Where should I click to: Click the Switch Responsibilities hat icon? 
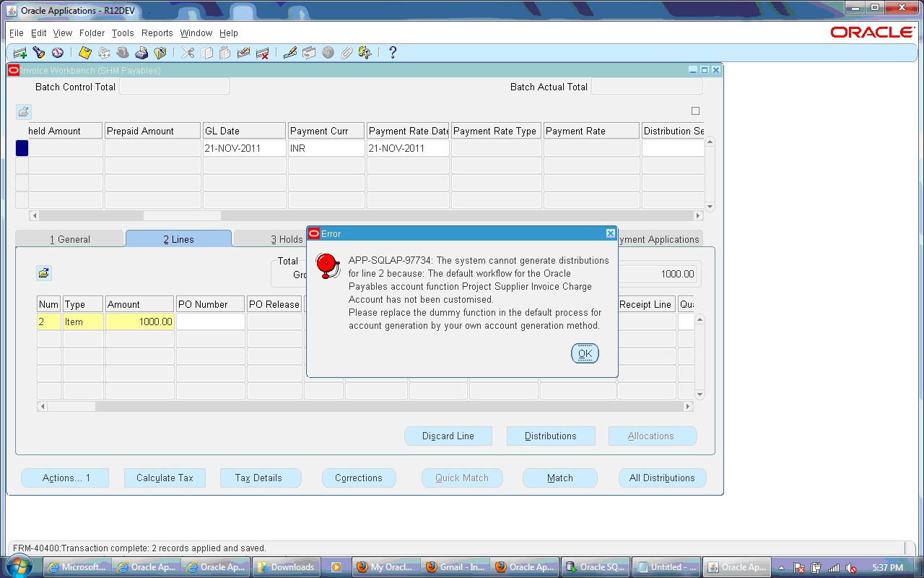[123, 53]
